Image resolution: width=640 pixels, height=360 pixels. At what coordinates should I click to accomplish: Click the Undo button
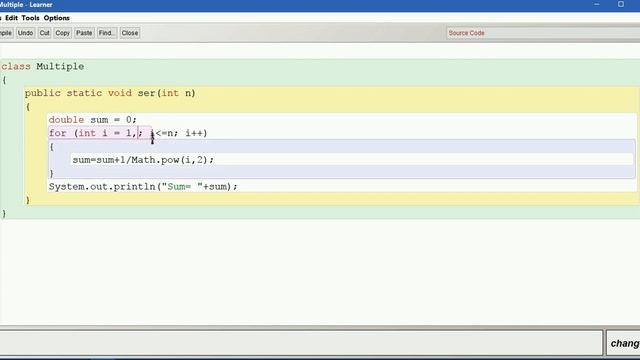click(25, 33)
